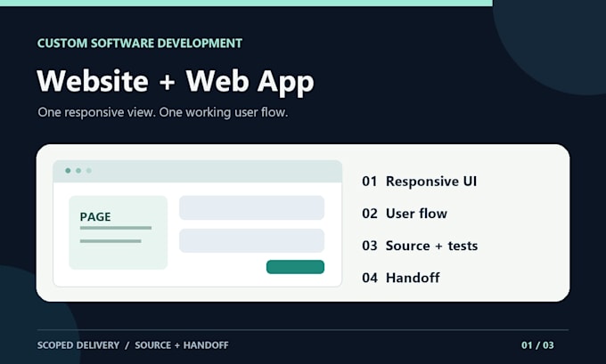Screen dimensions: 606x364
Task: Click the 'CUSTOM SOFTWARE DEVELOPMENT' label
Action: pos(140,44)
